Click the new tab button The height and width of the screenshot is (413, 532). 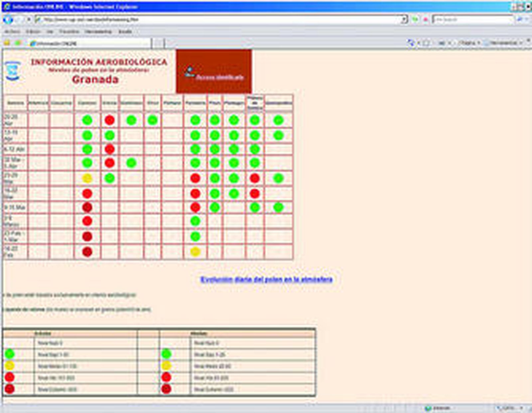coord(159,43)
